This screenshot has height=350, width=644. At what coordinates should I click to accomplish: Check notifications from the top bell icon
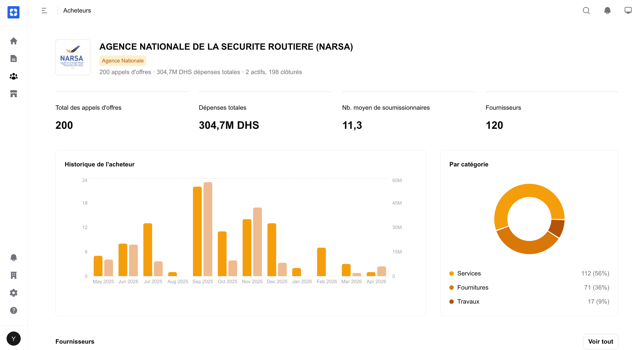click(607, 11)
